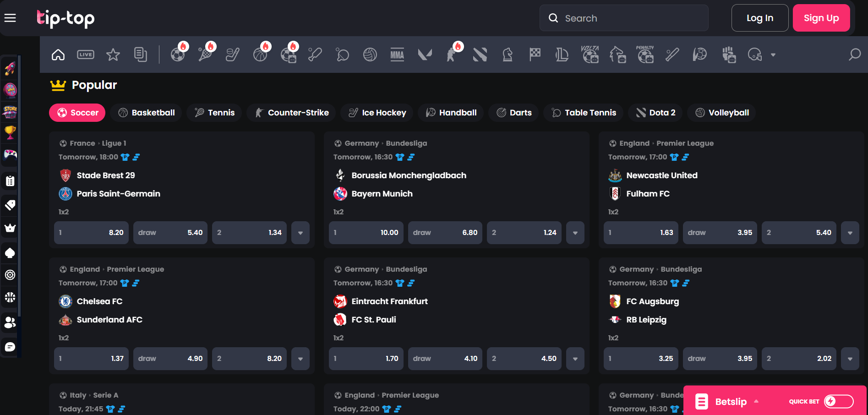
Task: Expand more markets for FC Augsburg match
Action: 850,359
